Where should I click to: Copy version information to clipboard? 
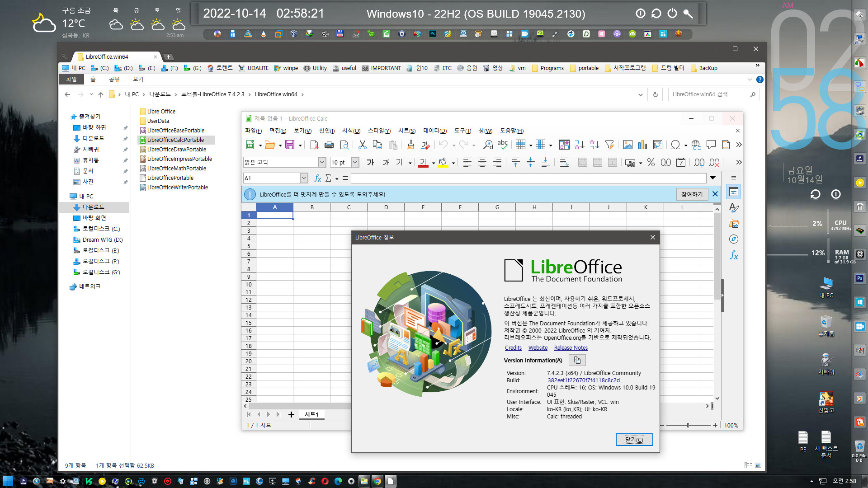(577, 360)
